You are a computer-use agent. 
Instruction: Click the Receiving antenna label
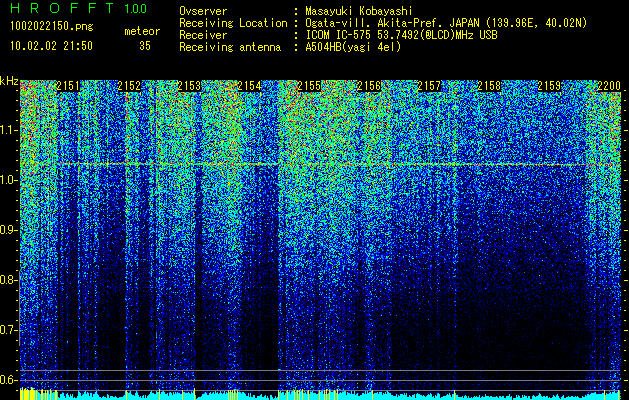pos(230,47)
